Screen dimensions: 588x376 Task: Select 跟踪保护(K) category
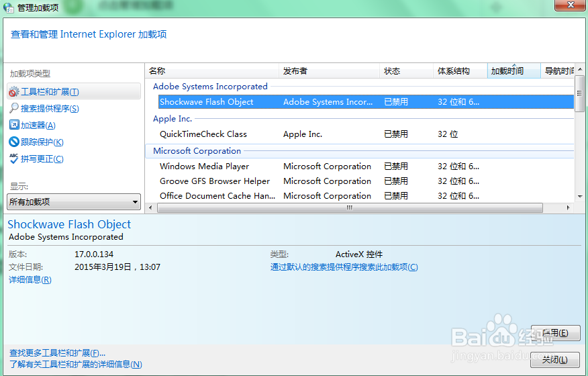coord(42,142)
